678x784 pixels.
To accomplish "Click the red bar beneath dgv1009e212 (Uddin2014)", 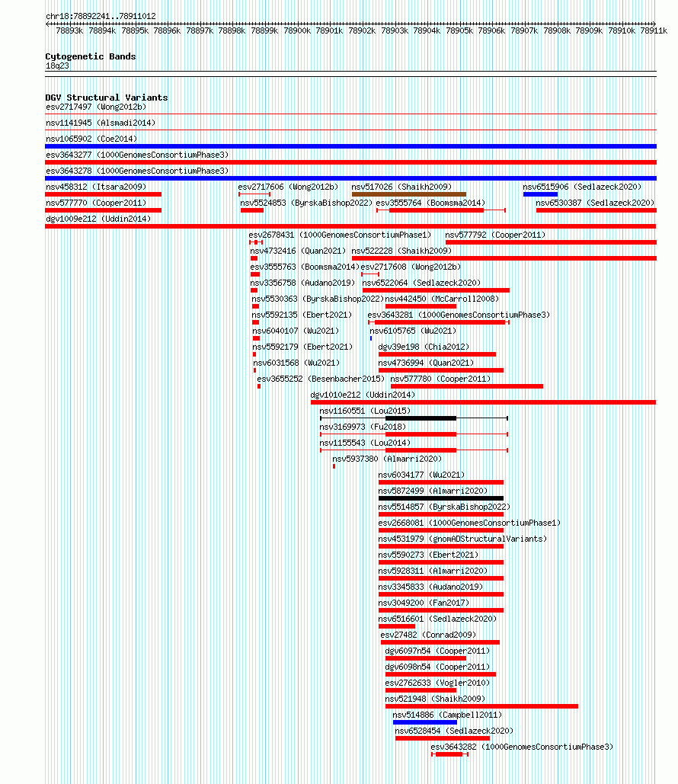I will tap(350, 226).
